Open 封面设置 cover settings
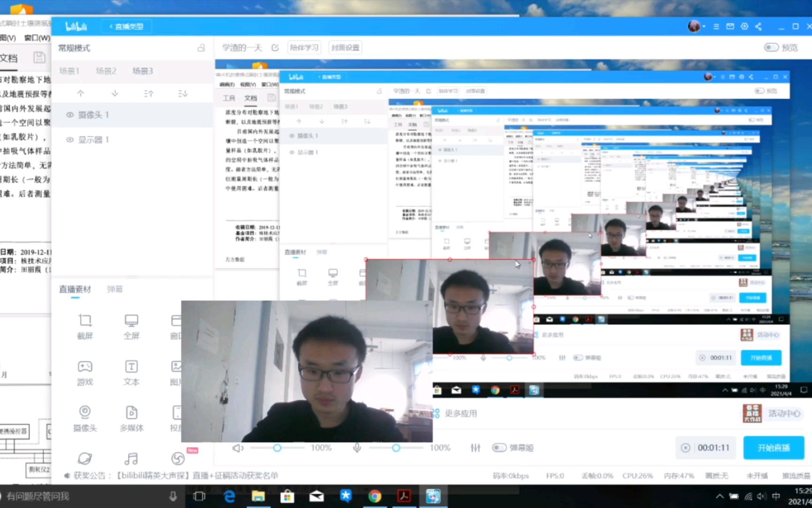 tap(346, 47)
